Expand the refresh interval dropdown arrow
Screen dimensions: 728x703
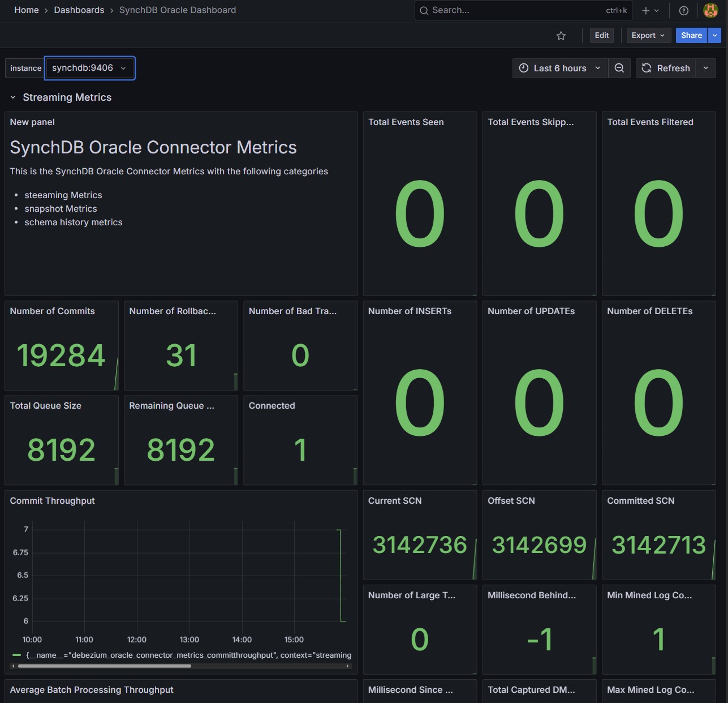705,68
